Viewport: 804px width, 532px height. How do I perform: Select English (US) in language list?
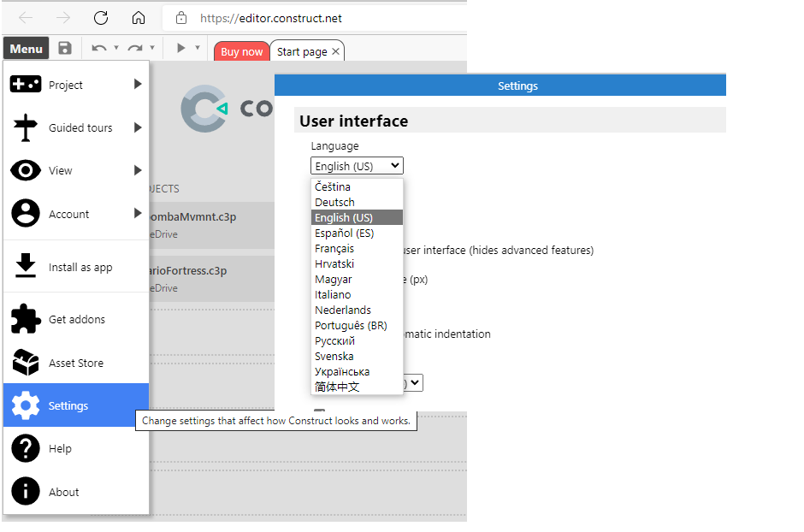pyautogui.click(x=357, y=217)
